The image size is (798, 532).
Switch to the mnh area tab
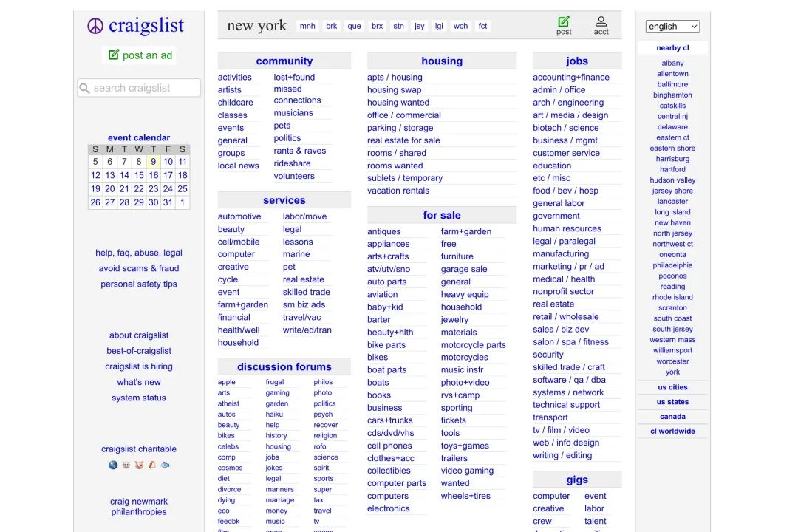click(307, 26)
